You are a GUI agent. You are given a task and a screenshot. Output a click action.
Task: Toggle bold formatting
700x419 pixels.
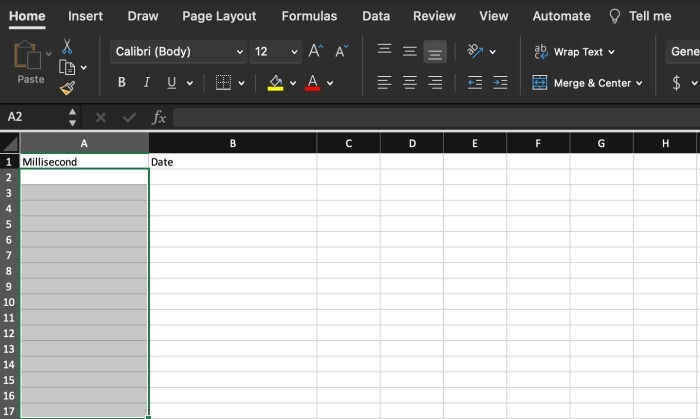coord(121,82)
